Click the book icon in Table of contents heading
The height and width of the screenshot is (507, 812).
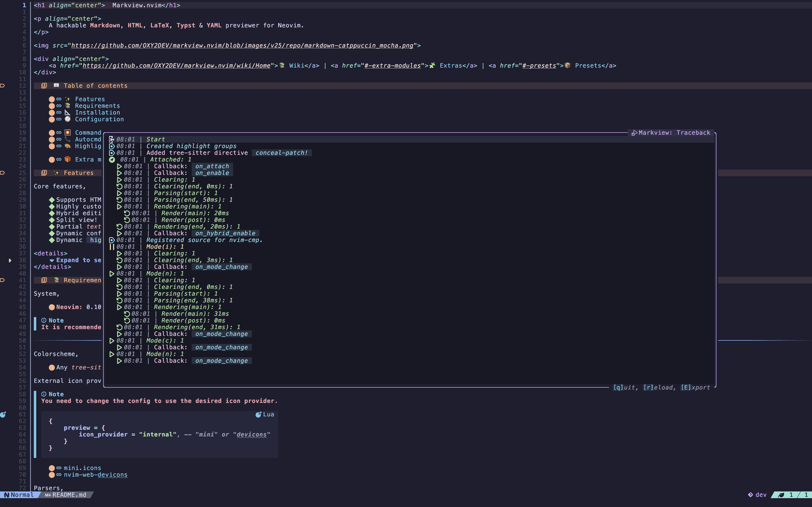(56, 86)
